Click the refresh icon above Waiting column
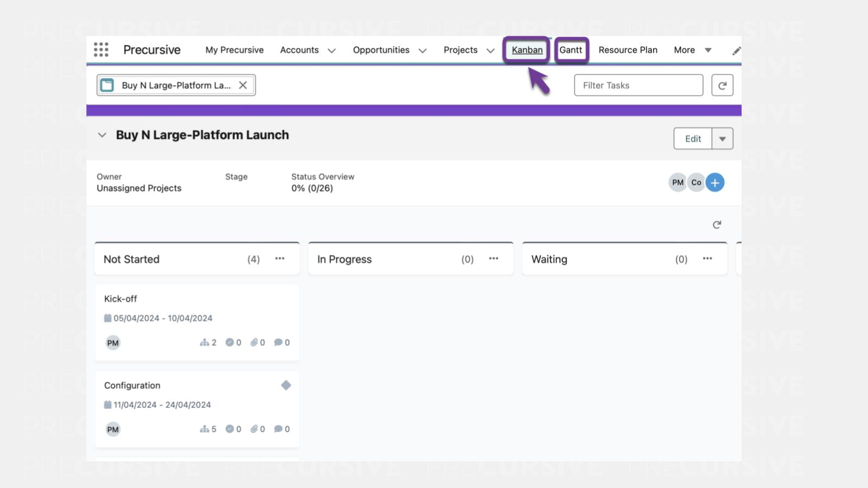868x488 pixels. pyautogui.click(x=717, y=224)
